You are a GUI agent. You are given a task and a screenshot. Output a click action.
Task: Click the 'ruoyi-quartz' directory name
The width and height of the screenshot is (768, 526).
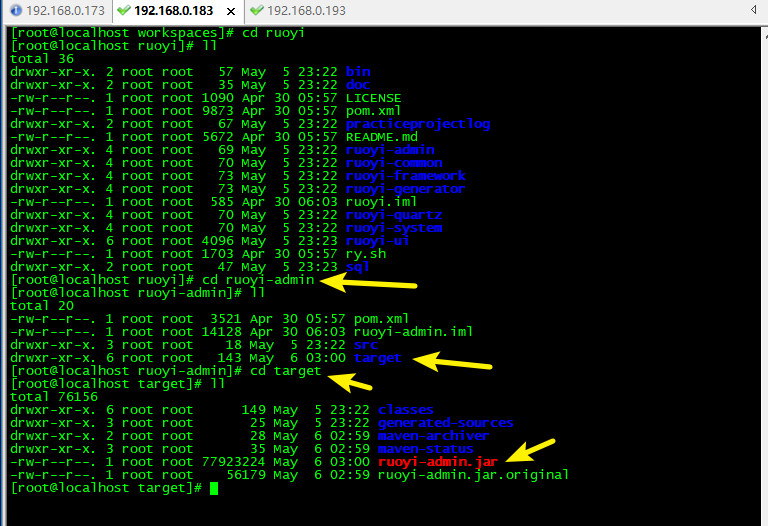click(394, 215)
